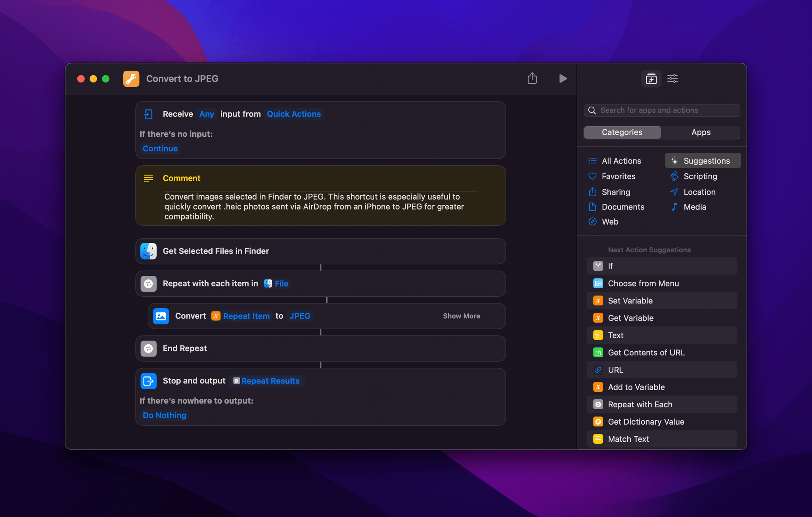Click the shortcut settings sliders icon
The image size is (812, 517).
[673, 78]
